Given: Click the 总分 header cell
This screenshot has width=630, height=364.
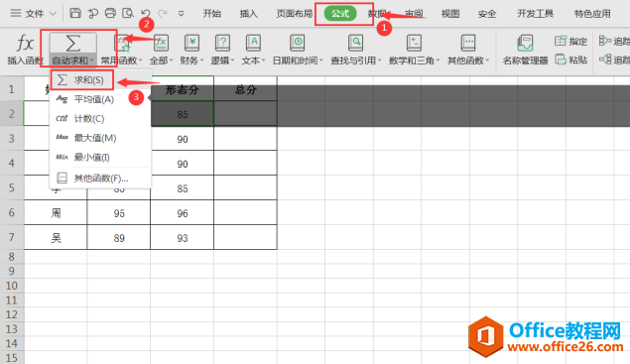Looking at the screenshot, I should (245, 89).
